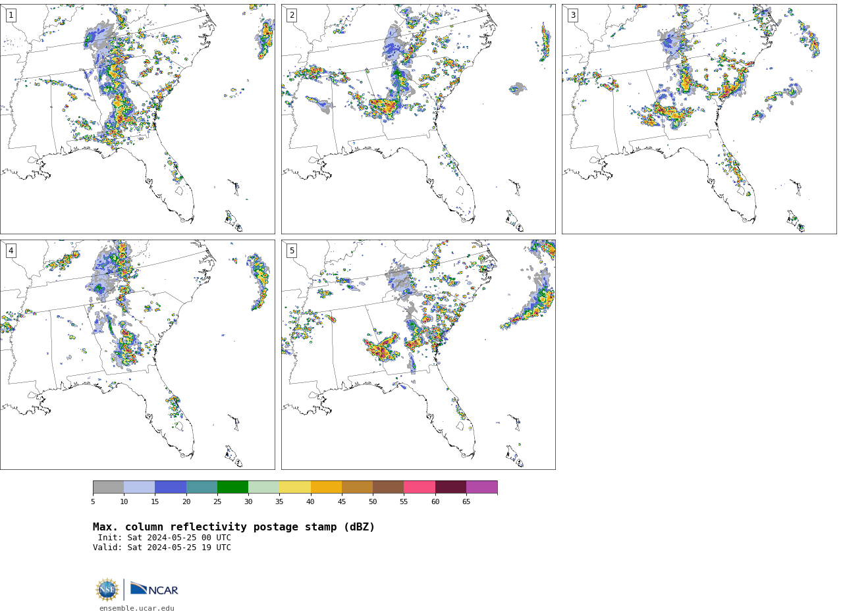Click the blue 15-20 dBZ swatch
The image size is (843, 616).
(171, 487)
